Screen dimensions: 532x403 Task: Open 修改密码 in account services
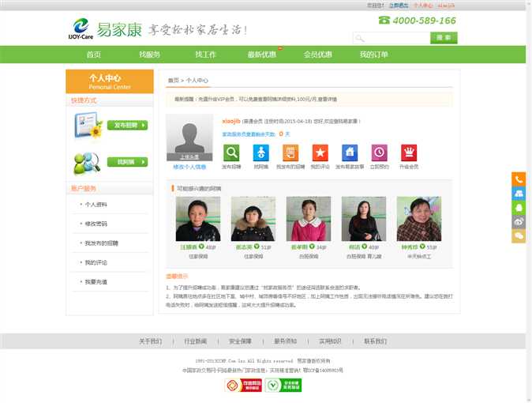click(96, 224)
